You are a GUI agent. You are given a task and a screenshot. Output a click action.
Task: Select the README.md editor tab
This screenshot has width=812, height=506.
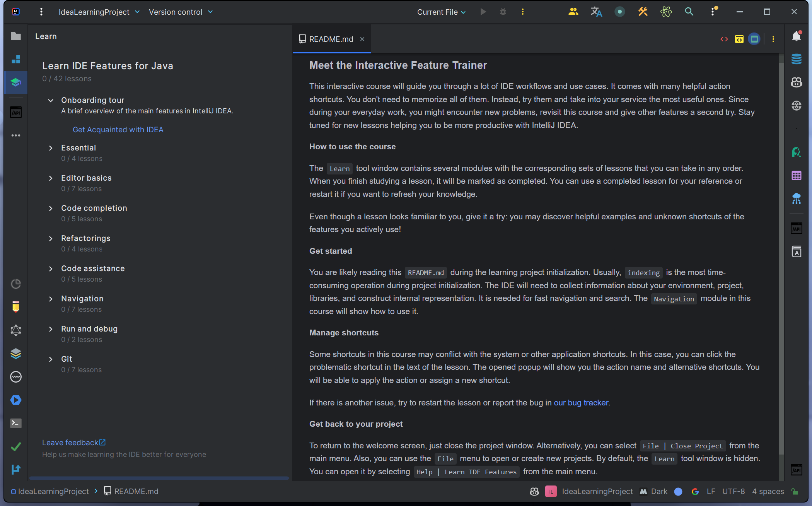(331, 39)
